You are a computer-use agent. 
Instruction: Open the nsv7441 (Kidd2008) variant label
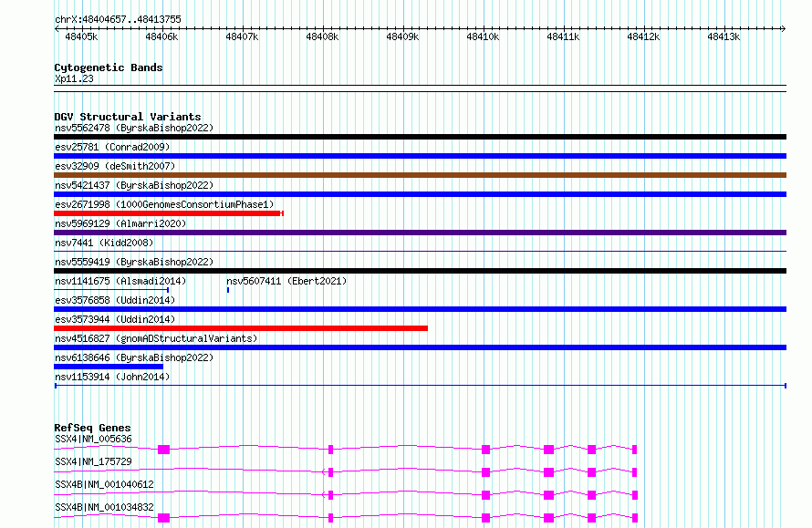[104, 243]
